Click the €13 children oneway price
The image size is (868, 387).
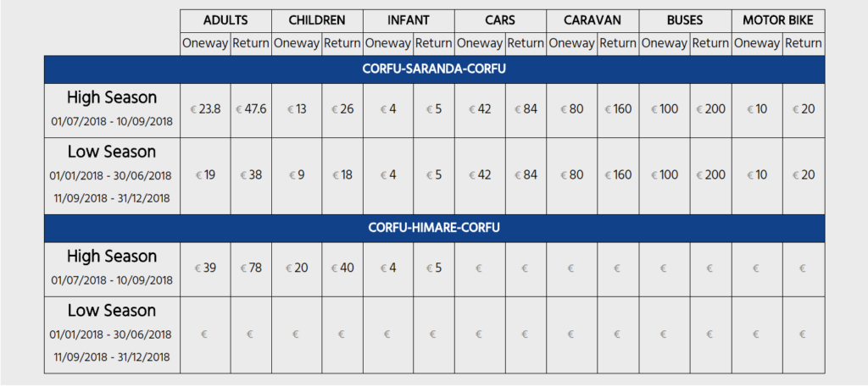(297, 109)
